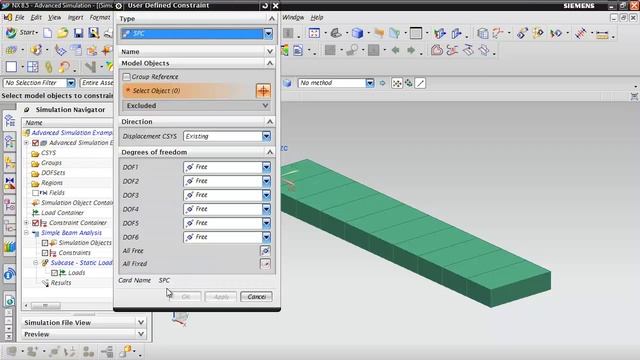Open a file using the folder icon
This screenshot has width=640, height=360.
62,33
